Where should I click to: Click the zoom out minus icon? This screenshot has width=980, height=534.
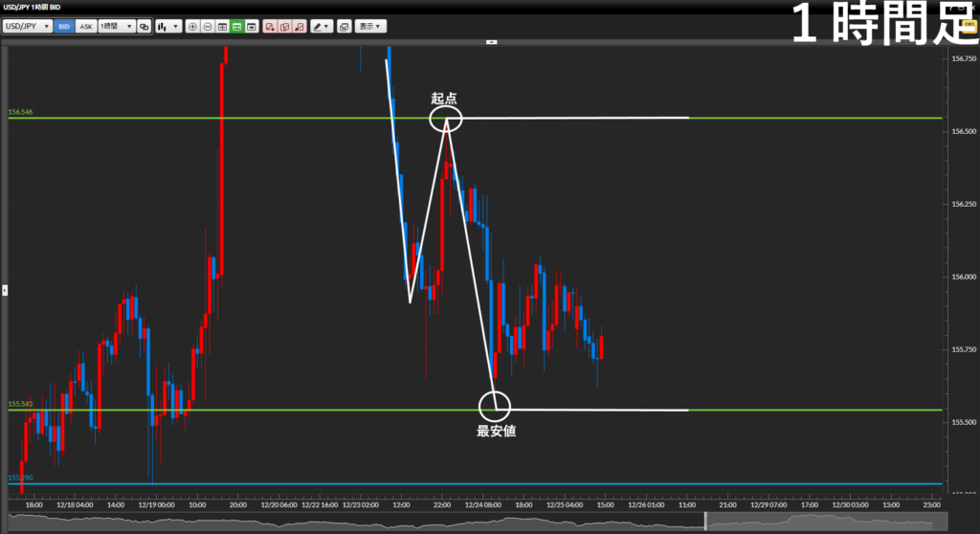click(208, 27)
